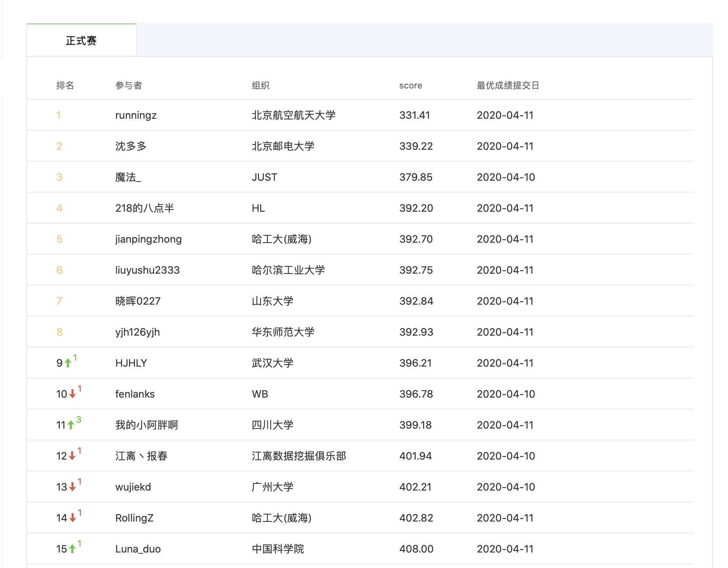Image resolution: width=728 pixels, height=568 pixels.
Task: Click score 401.94
Action: [x=415, y=456]
